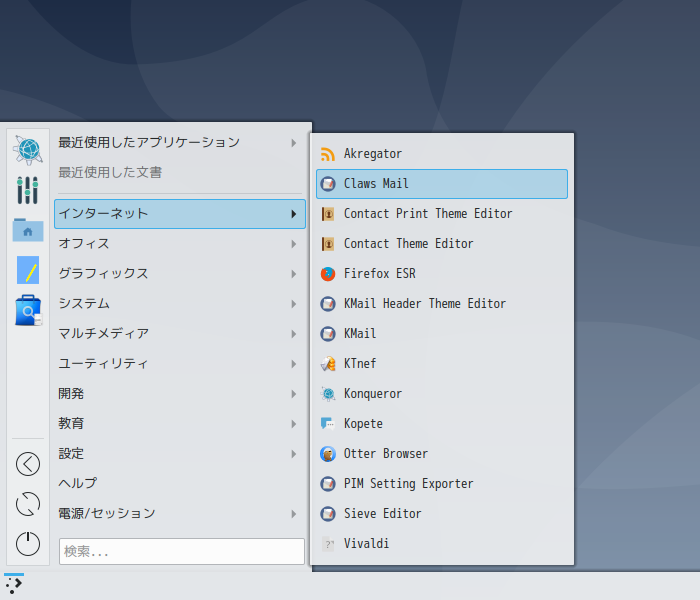This screenshot has width=700, height=600.
Task: Expand the システム submenu arrow
Action: click(x=294, y=304)
